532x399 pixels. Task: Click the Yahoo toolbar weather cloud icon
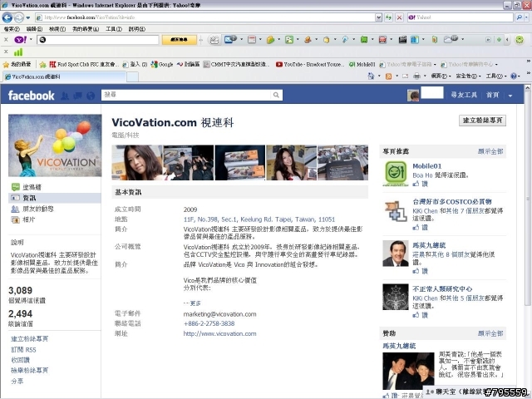[x=451, y=39]
